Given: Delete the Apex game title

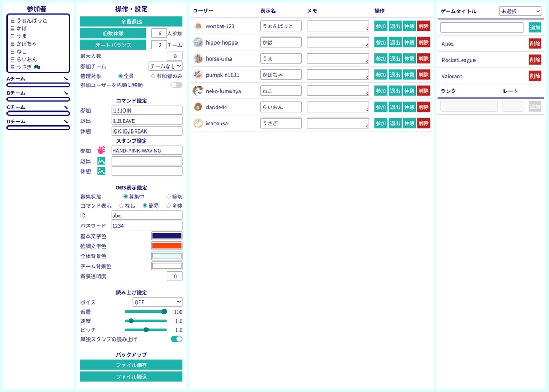Looking at the screenshot, I should [535, 43].
